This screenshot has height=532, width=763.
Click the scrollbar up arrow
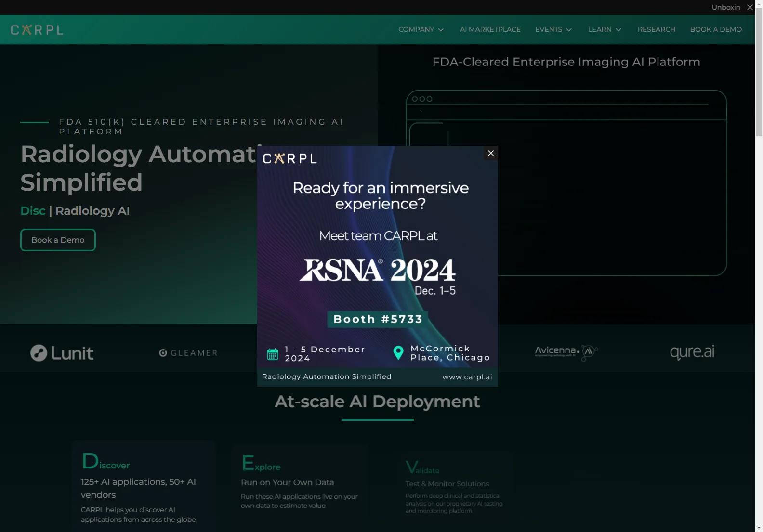point(759,4)
